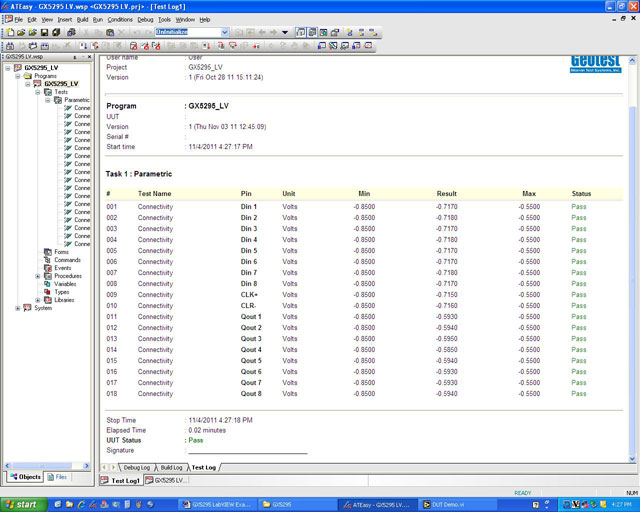Select Events in the project tree

63,268
